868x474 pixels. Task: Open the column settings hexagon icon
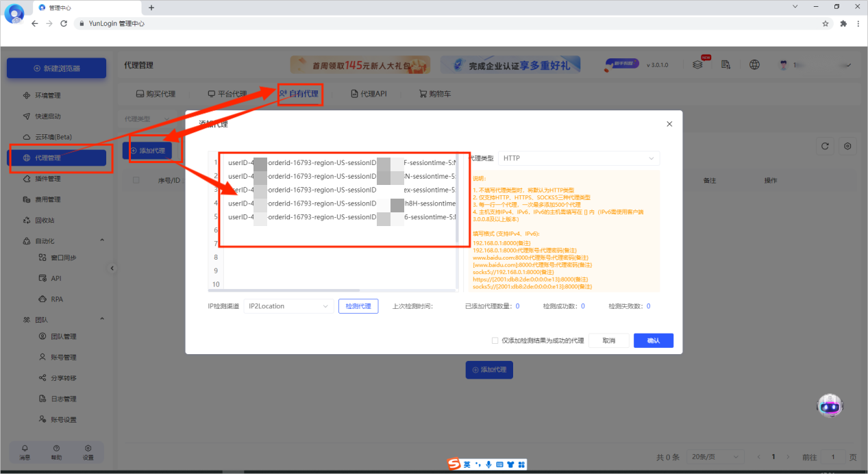(848, 146)
